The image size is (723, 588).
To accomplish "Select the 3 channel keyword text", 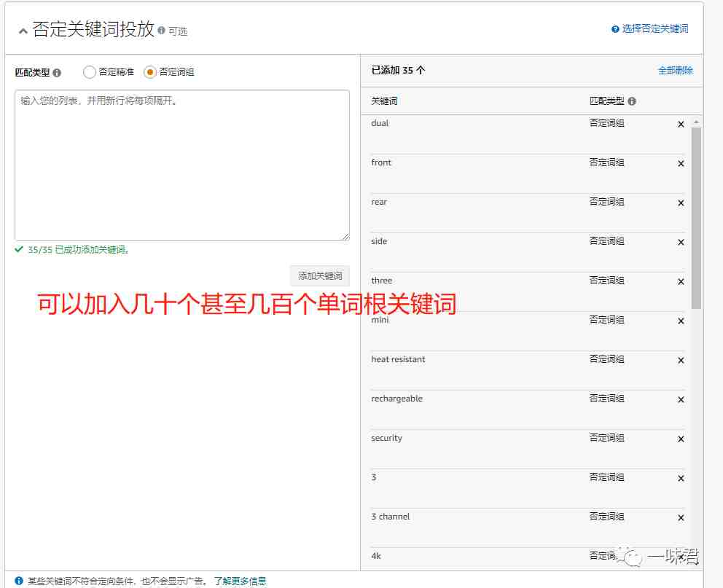I will tap(390, 517).
